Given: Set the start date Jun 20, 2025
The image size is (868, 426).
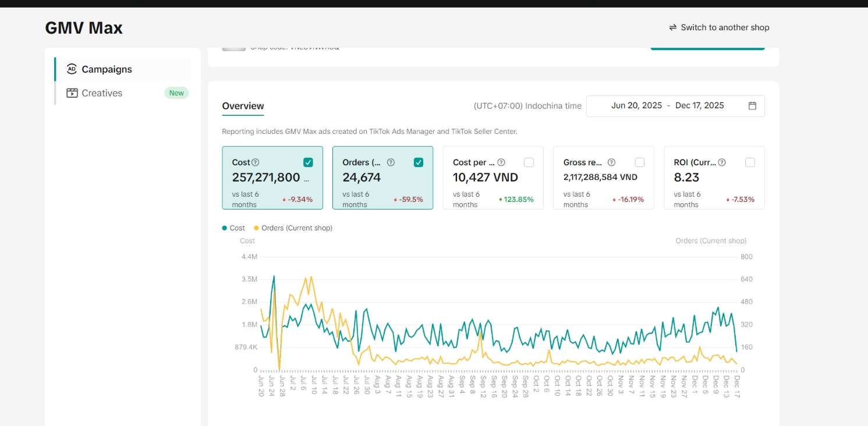Looking at the screenshot, I should pyautogui.click(x=637, y=105).
